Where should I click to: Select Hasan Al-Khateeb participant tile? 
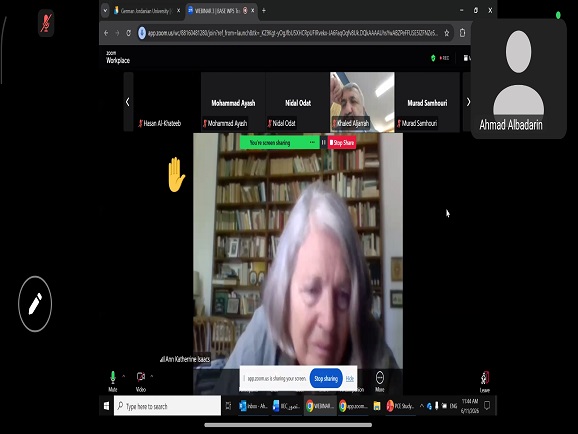(167, 102)
